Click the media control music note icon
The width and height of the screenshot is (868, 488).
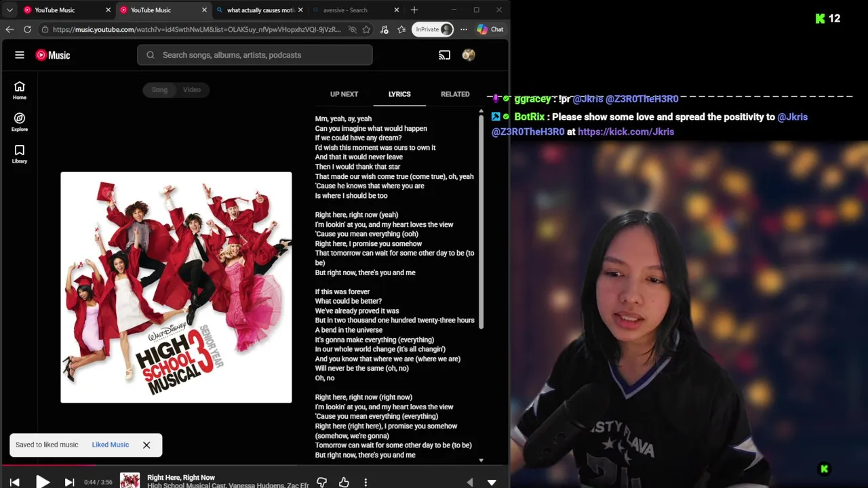click(x=384, y=30)
